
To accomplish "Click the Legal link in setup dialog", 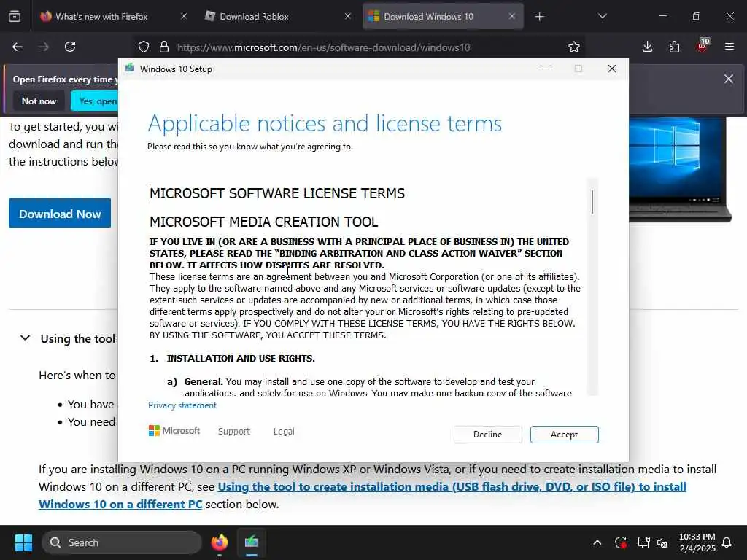I will 284,431.
